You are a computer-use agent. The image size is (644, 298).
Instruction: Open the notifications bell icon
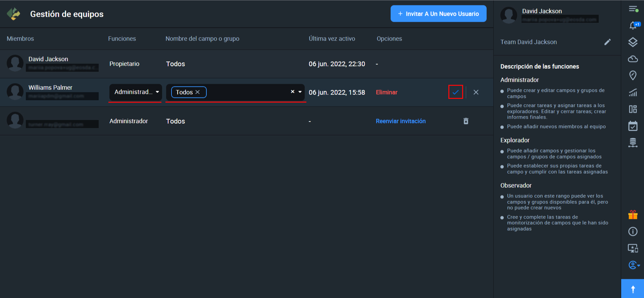coord(633,25)
